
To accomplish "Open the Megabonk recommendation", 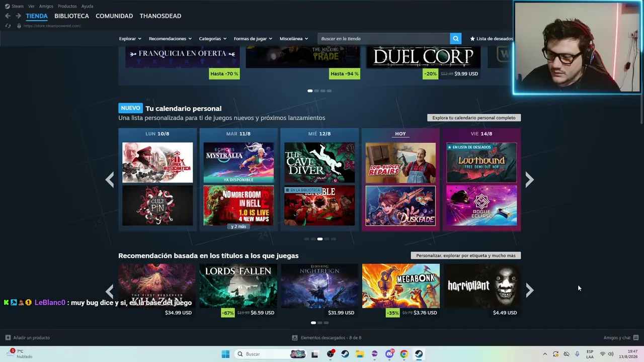I will pos(401,286).
